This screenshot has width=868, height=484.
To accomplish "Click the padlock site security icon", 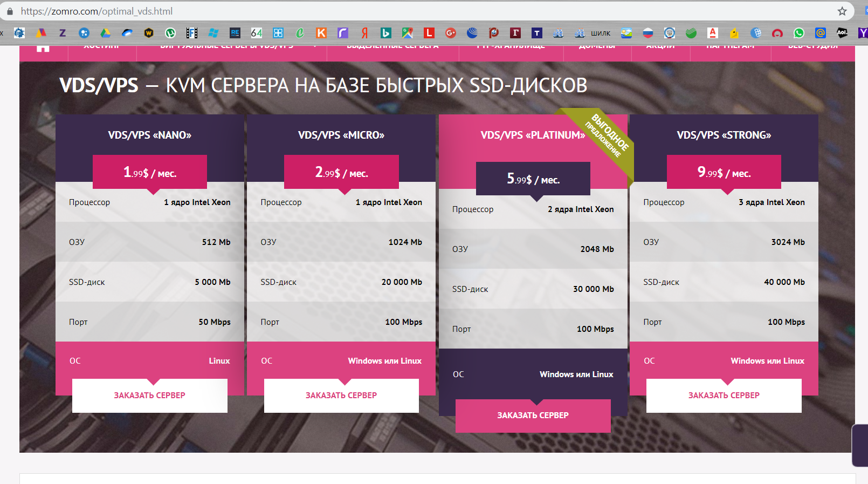I will 10,11.
